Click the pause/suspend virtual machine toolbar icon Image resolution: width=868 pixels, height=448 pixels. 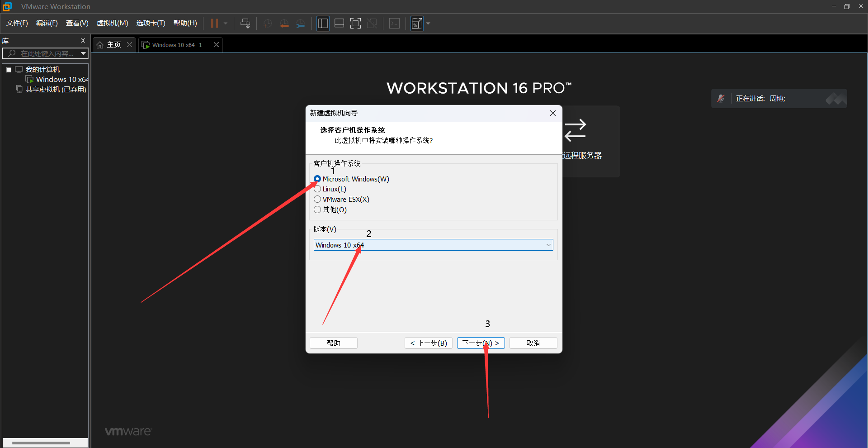(x=214, y=24)
